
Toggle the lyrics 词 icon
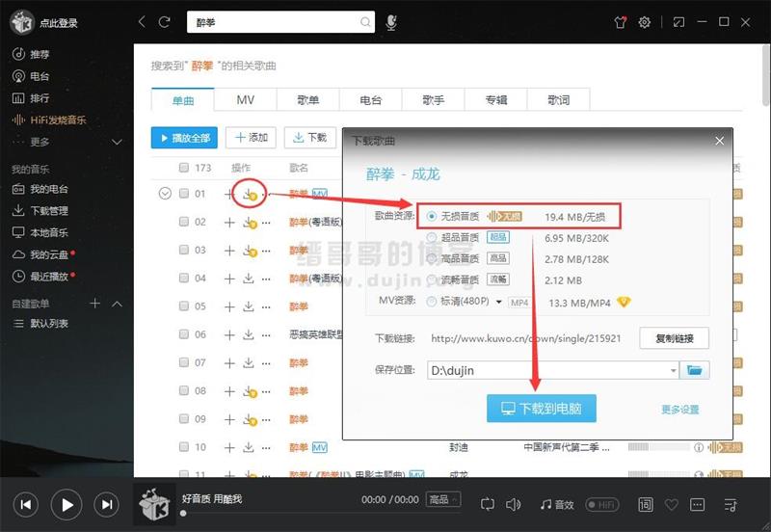click(x=645, y=504)
